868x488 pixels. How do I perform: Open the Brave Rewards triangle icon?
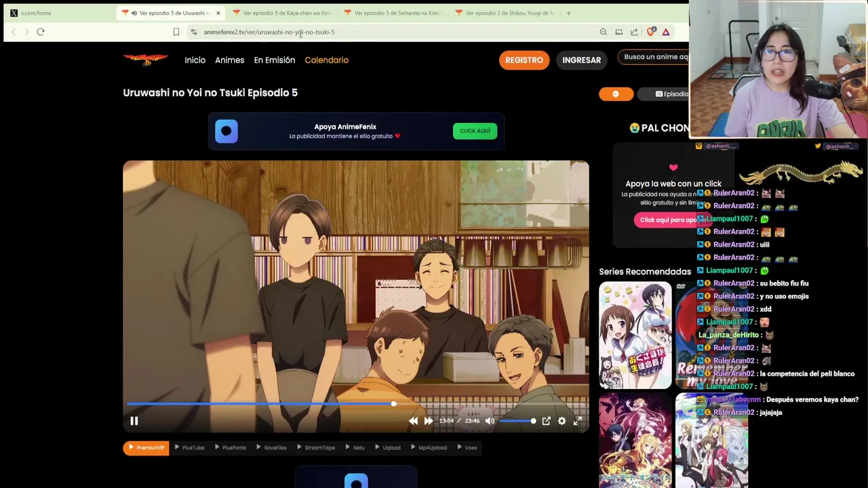pos(666,32)
